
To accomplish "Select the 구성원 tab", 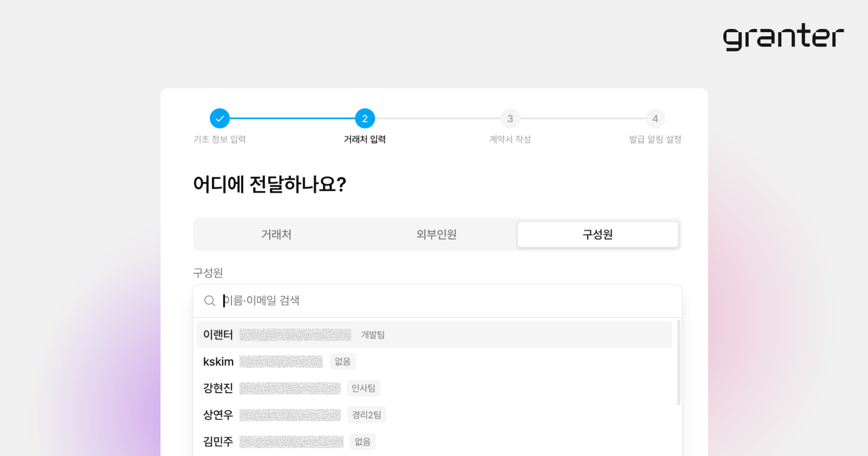I will coord(598,234).
